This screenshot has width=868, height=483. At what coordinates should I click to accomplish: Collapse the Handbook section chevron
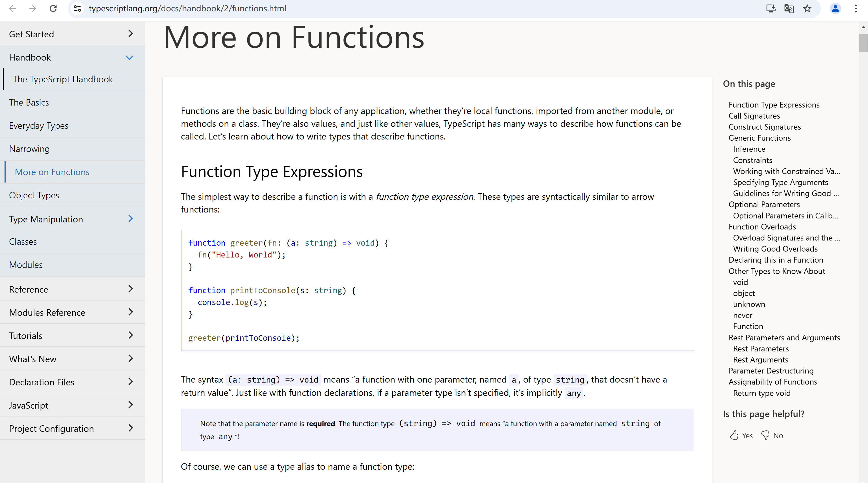pos(129,58)
